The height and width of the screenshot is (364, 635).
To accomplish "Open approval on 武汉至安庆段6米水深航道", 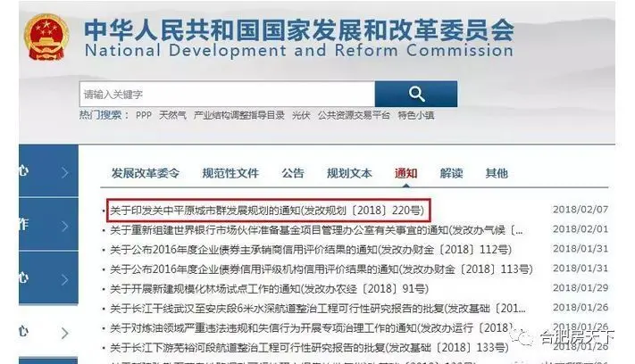I will (x=318, y=308).
